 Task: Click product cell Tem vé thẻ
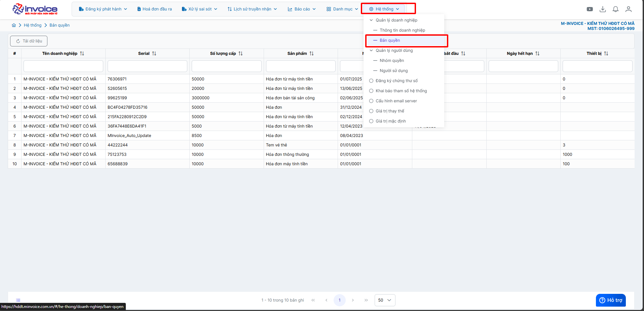(301, 145)
